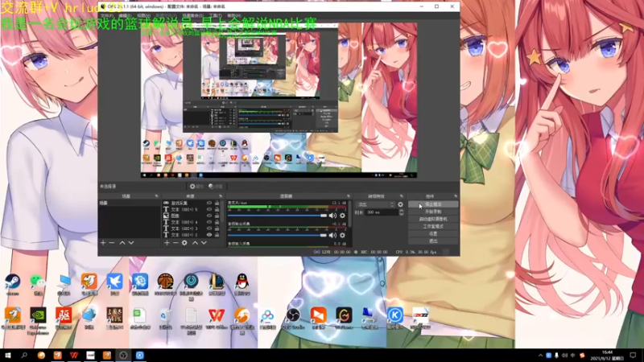Viewport: 644px width, 362px height.
Task: Open Windows Start button
Action: 7,356
